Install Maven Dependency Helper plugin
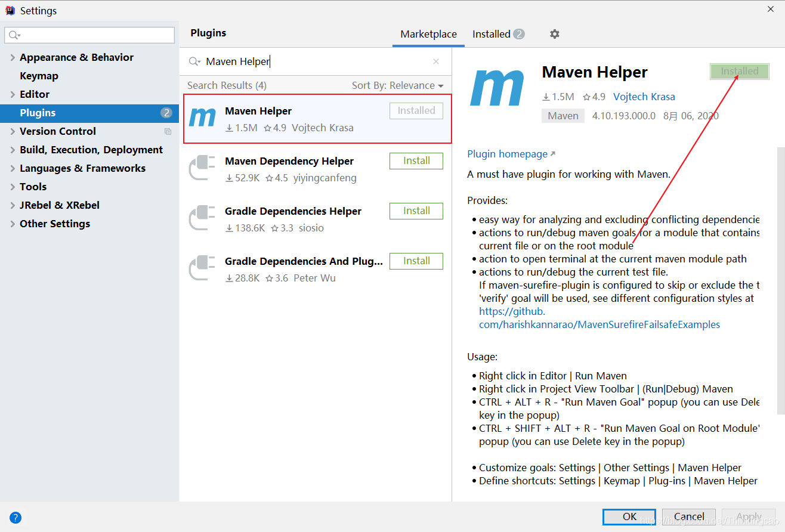 416,161
